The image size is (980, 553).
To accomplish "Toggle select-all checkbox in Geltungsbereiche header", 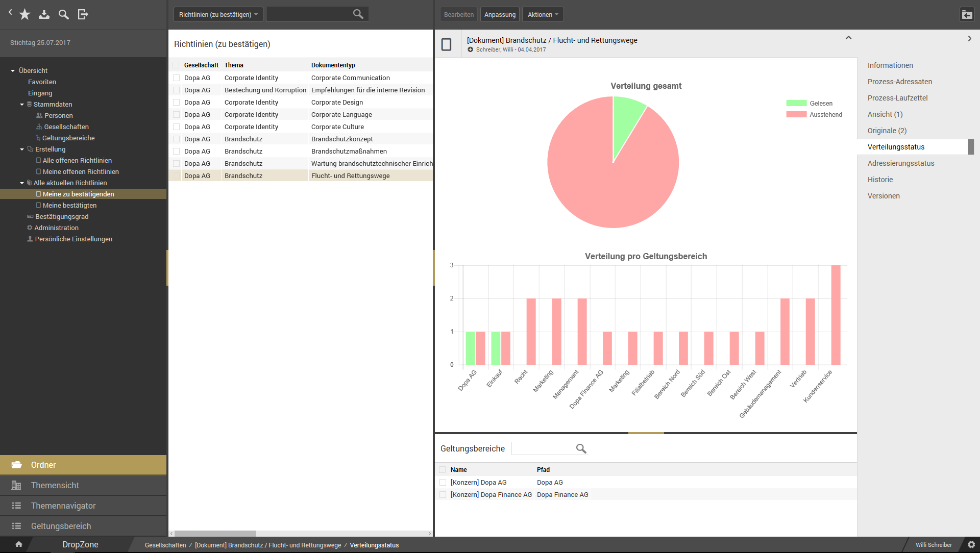I will pos(443,469).
